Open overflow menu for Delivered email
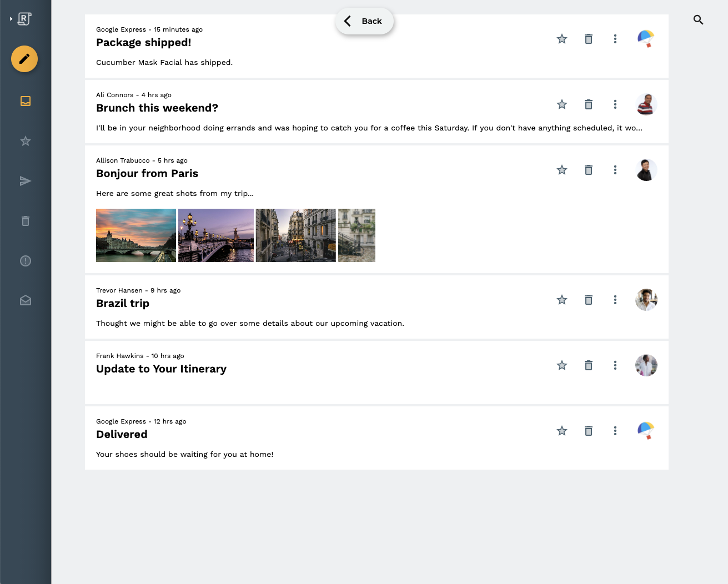 (x=615, y=431)
